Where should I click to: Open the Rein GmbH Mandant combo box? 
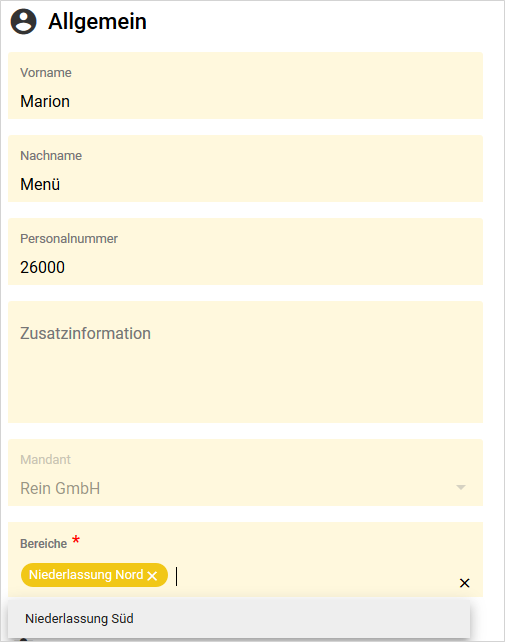(245, 472)
